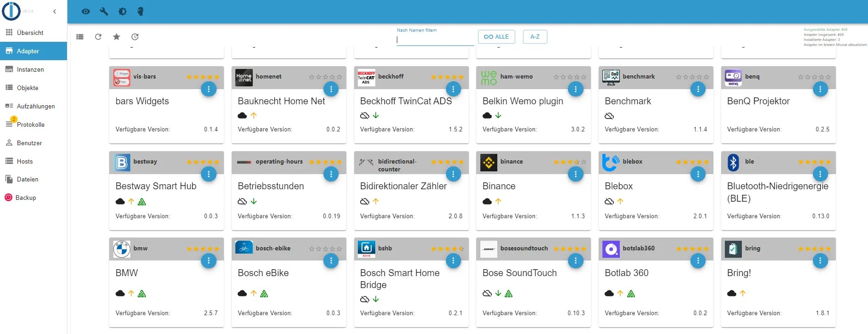Click version value 0.10.3 on bosesoundtouch card

tap(576, 313)
